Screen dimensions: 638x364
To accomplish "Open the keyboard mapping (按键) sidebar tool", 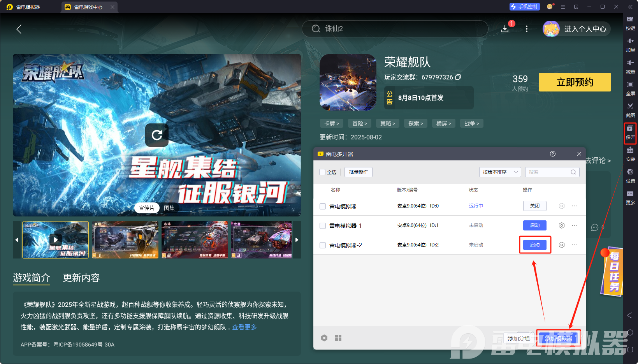I will [631, 23].
